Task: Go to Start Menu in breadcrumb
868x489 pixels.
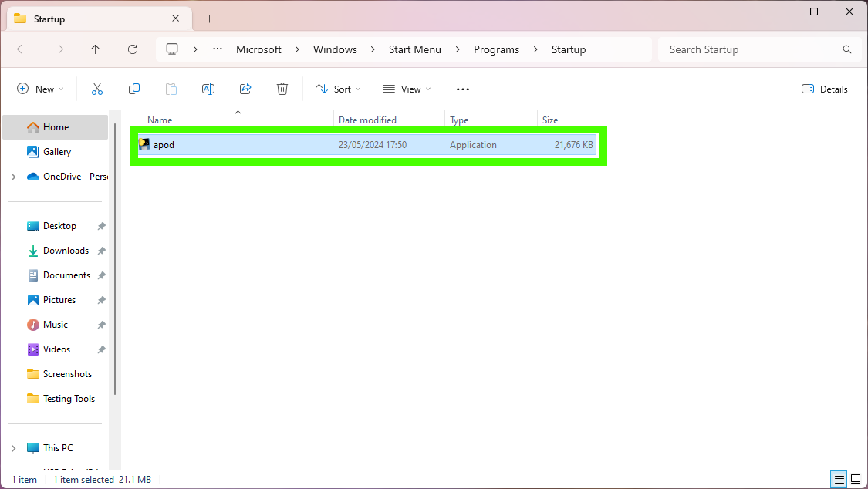Action: 414,49
